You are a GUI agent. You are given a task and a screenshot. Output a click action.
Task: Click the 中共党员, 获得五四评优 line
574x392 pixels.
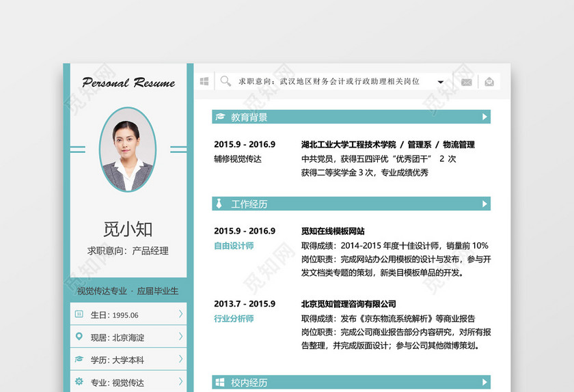coord(379,159)
